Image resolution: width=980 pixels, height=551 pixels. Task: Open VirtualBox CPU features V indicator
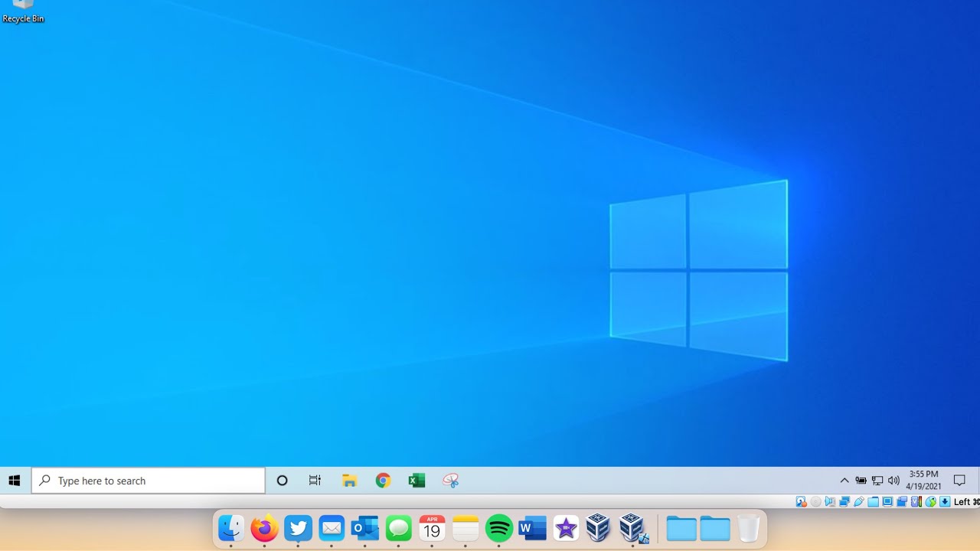pyautogui.click(x=916, y=502)
